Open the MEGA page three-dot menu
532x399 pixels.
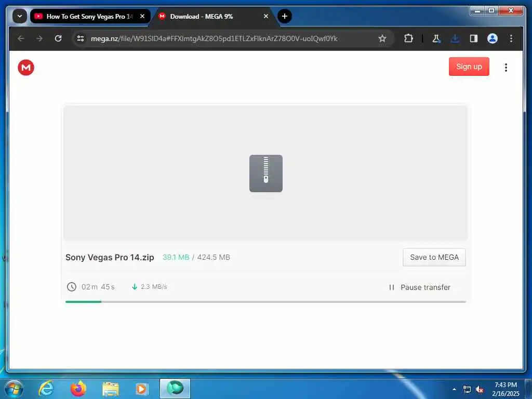[506, 67]
